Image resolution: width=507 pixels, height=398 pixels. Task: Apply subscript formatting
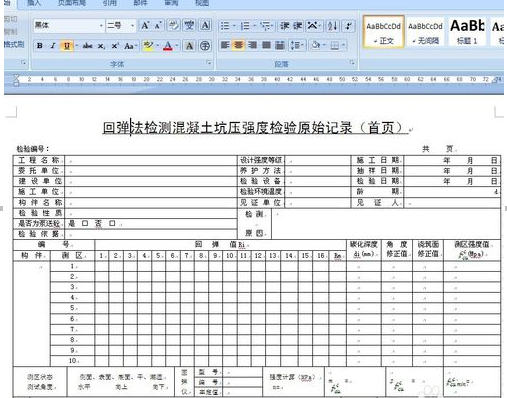coord(101,46)
